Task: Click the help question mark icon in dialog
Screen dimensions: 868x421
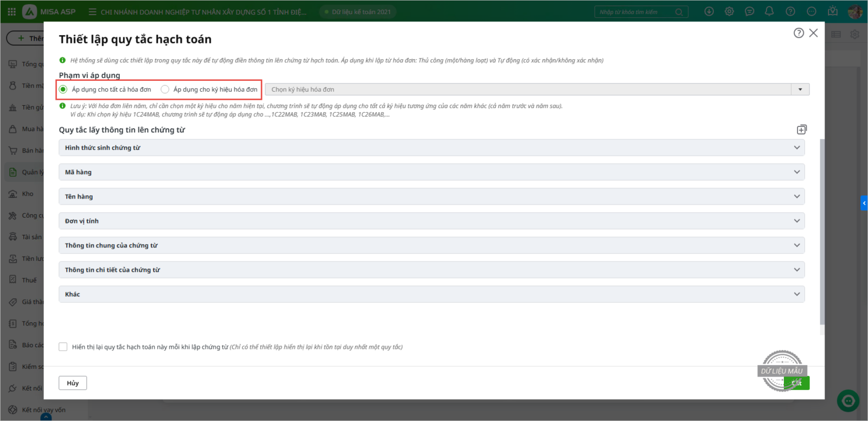Action: tap(798, 33)
